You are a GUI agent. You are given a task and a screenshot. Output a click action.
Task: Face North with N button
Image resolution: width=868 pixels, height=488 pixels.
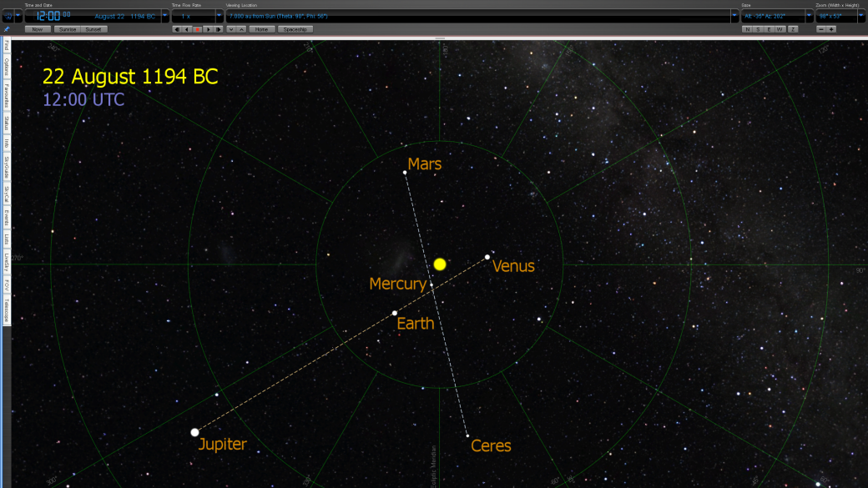tap(747, 29)
